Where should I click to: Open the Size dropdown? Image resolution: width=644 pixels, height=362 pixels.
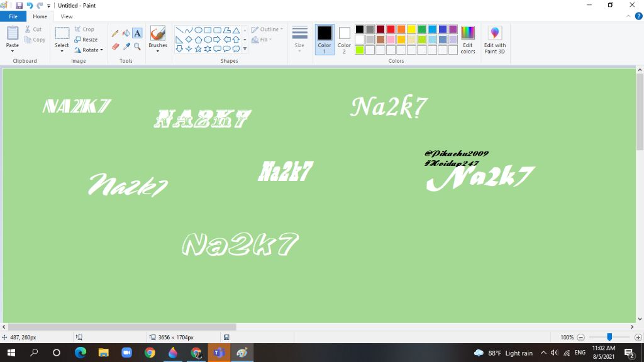click(299, 38)
